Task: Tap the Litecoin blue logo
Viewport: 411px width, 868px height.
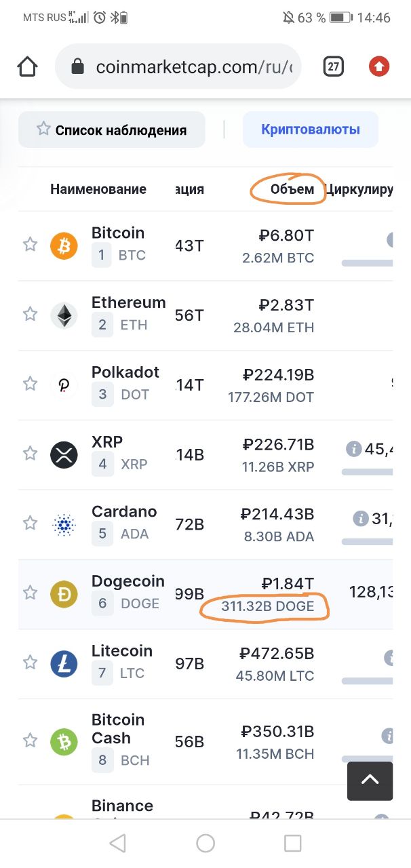Action: 64,663
